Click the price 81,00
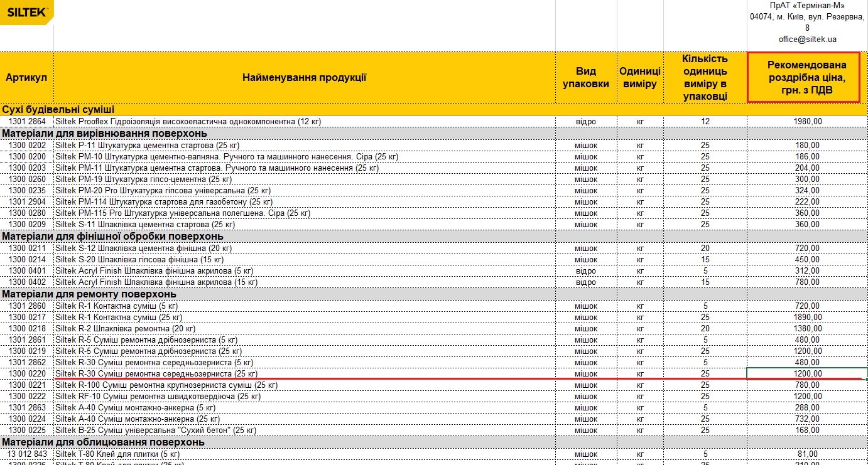Viewport: 868px width, 465px height. point(807,454)
